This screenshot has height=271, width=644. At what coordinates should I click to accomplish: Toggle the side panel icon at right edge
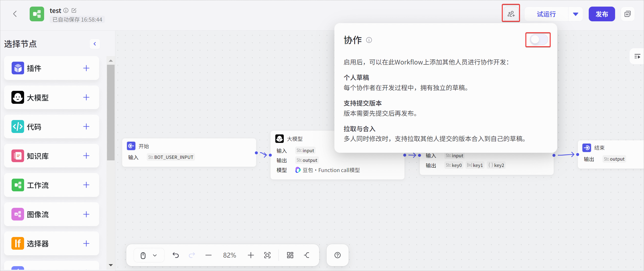[637, 56]
